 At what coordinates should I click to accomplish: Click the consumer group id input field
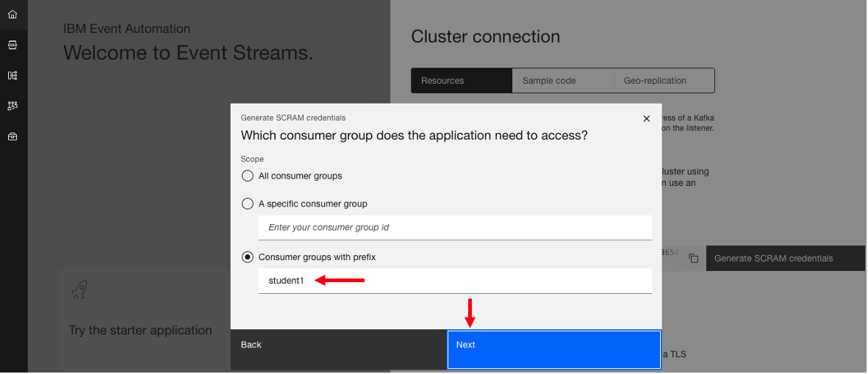(454, 228)
